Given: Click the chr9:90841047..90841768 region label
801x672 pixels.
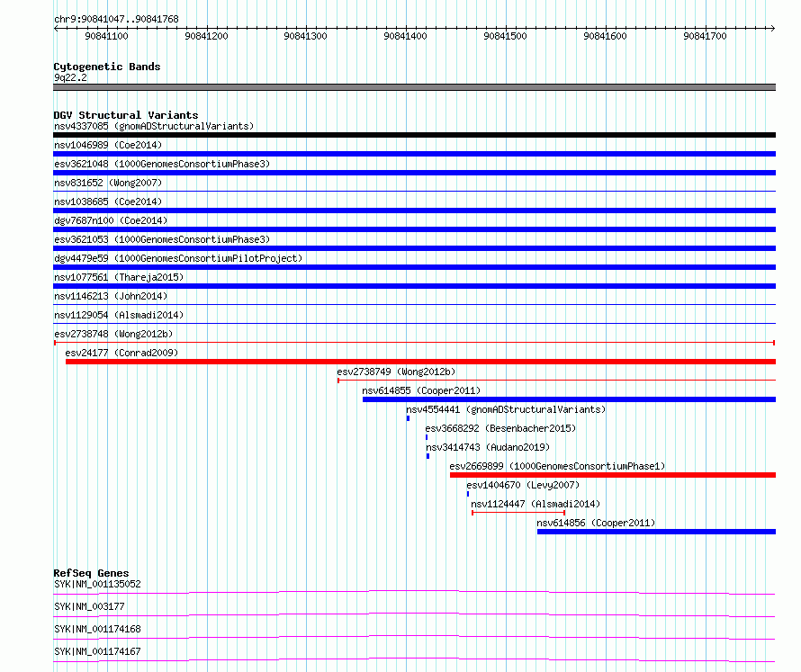Looking at the screenshot, I should [116, 20].
